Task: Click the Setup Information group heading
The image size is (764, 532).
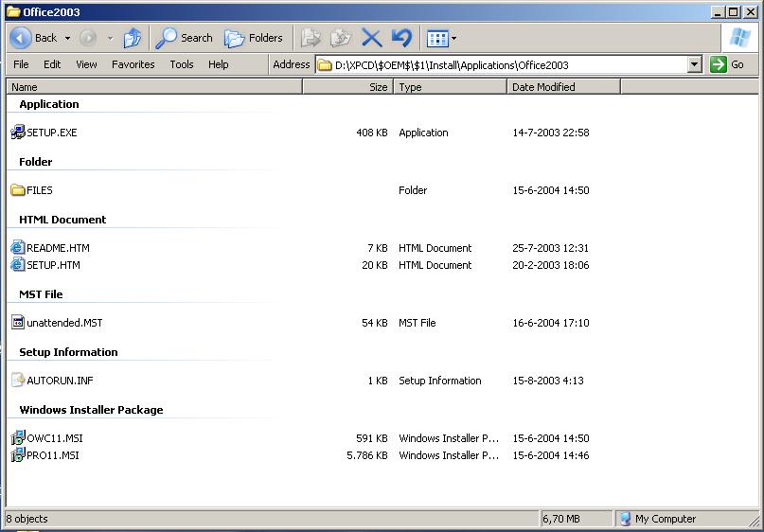Action: click(68, 352)
